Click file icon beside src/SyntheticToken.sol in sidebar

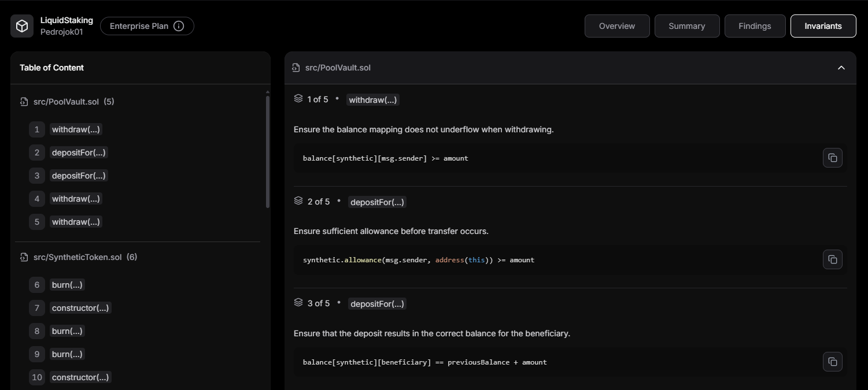coord(24,257)
